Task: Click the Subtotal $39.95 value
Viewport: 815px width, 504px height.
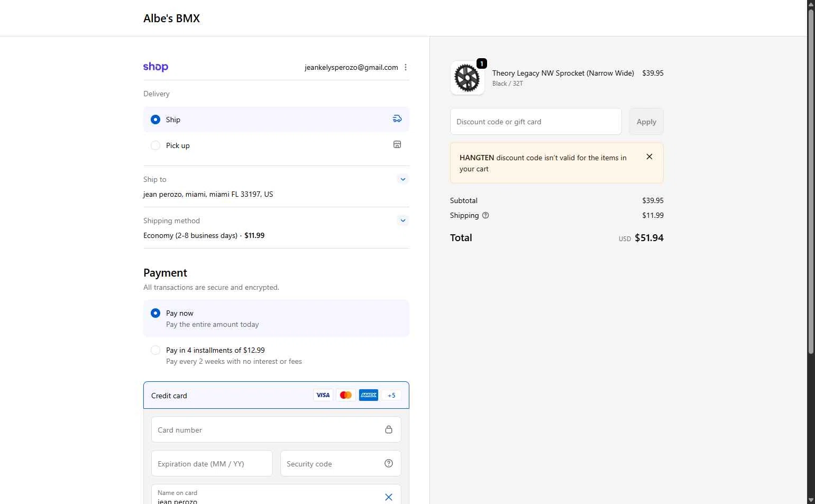Action: pos(653,200)
